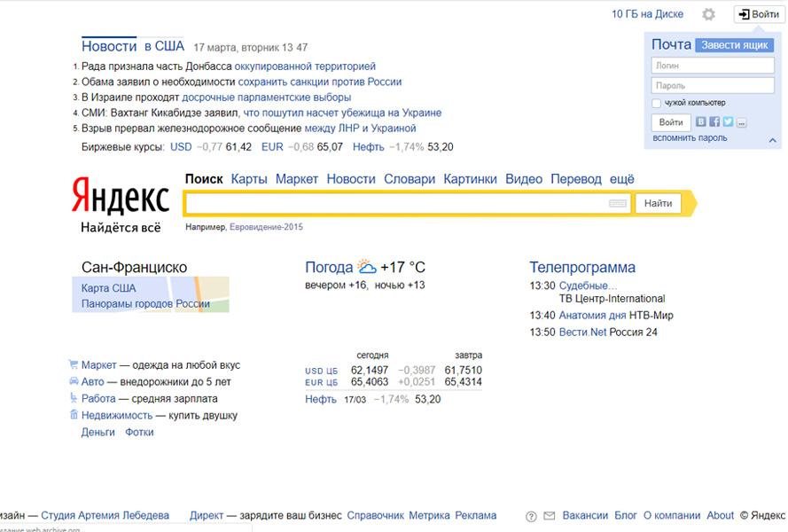
Task: Expand 'ещё' for more services
Action: [622, 179]
